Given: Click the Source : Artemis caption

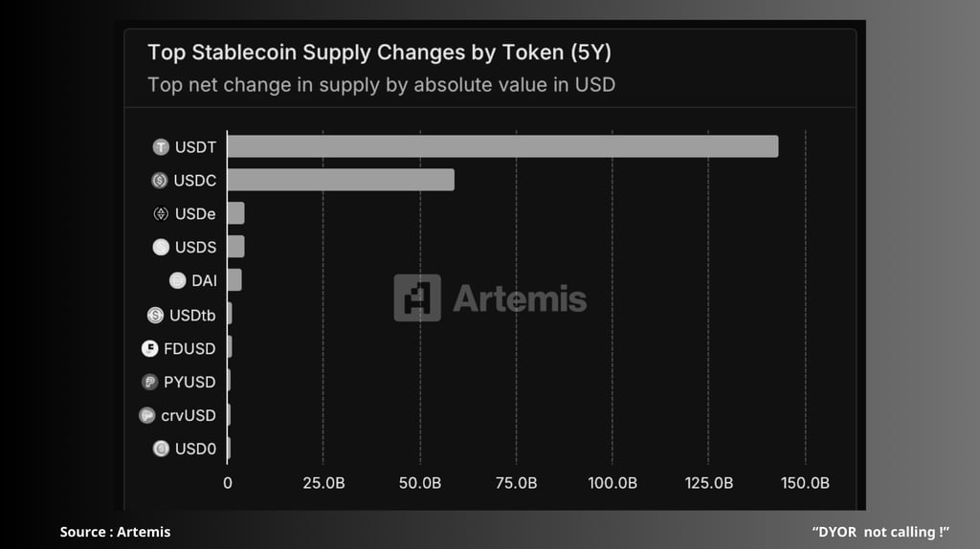Looking at the screenshot, I should (115, 532).
